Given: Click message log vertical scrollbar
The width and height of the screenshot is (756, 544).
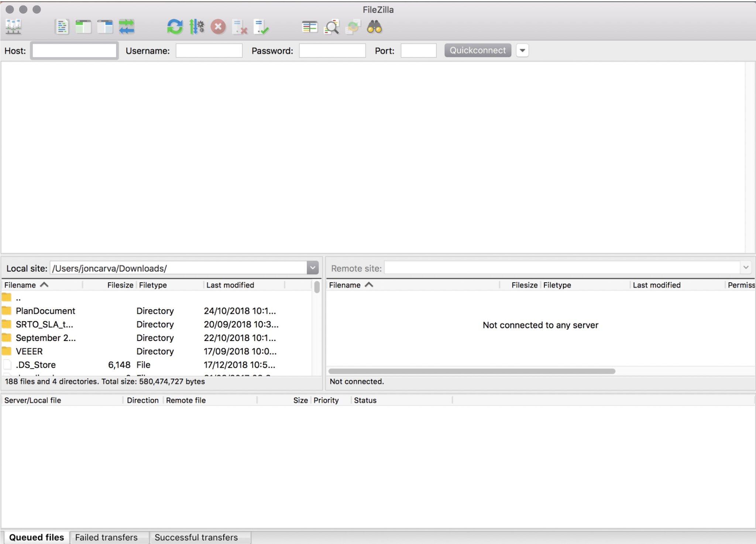Looking at the screenshot, I should [x=750, y=157].
